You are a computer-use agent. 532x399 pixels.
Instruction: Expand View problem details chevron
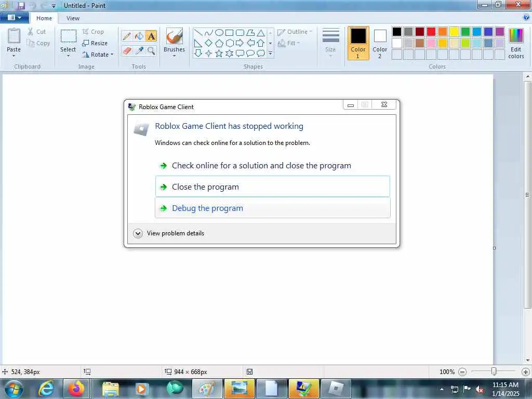click(138, 233)
